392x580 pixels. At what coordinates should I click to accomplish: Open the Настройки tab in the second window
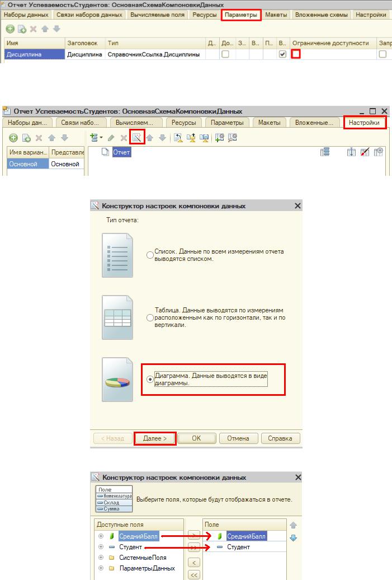pyautogui.click(x=365, y=123)
